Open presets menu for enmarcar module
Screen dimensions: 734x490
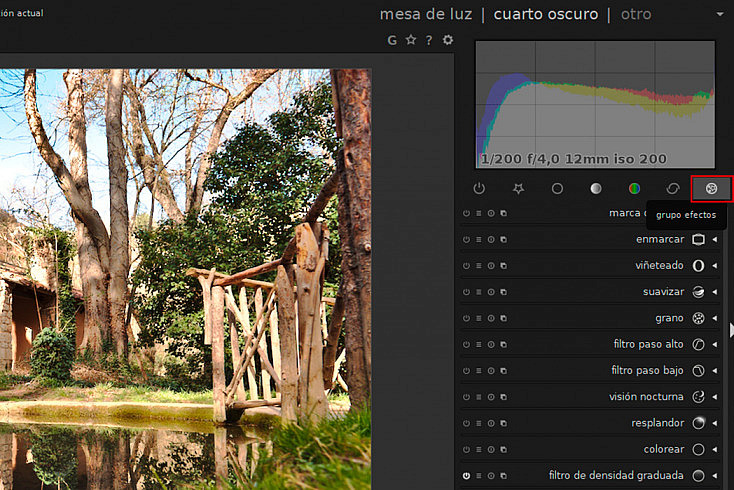point(478,240)
